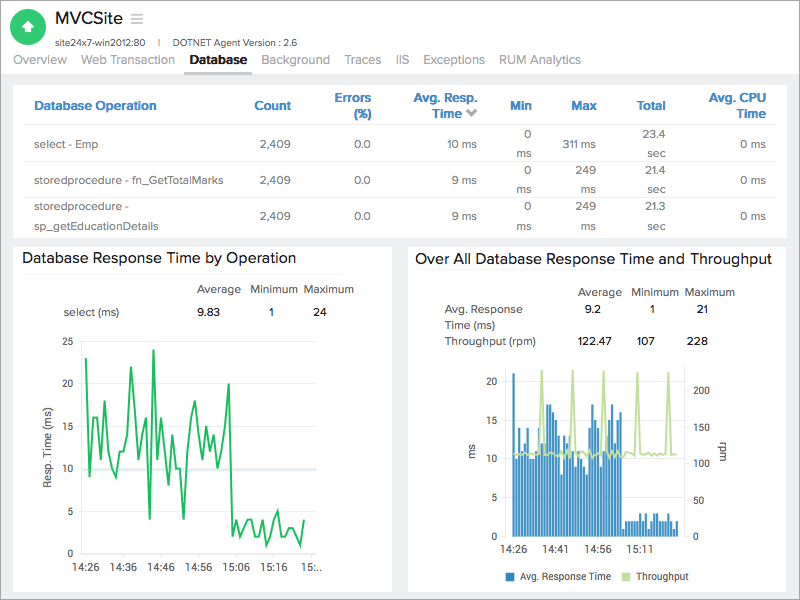Click the Avg. Response Time legend swatch

[x=511, y=576]
